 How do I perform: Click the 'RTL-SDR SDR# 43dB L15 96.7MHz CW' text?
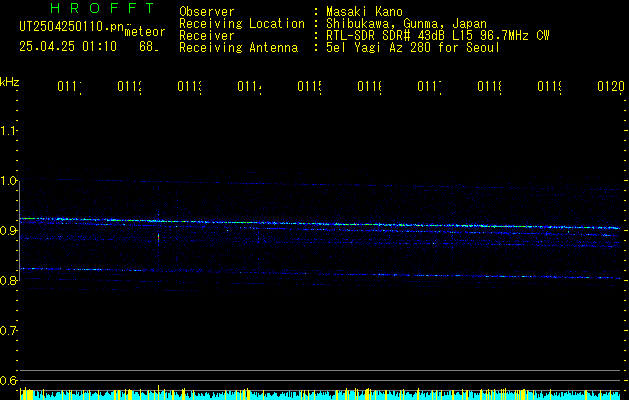[437, 36]
